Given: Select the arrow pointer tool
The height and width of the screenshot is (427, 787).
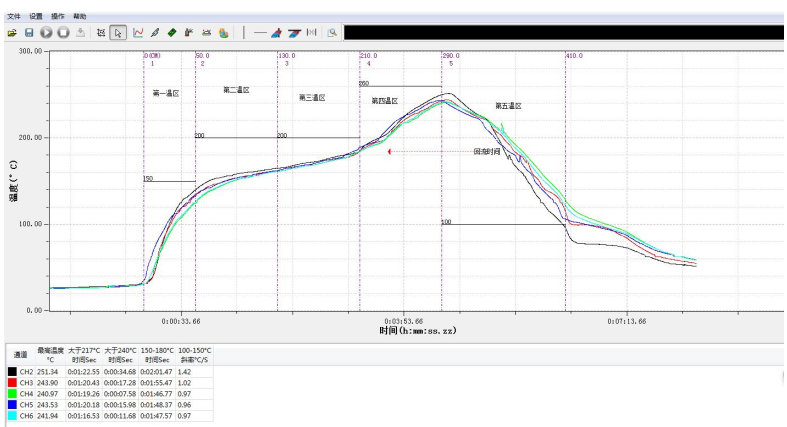Looking at the screenshot, I should [119, 32].
